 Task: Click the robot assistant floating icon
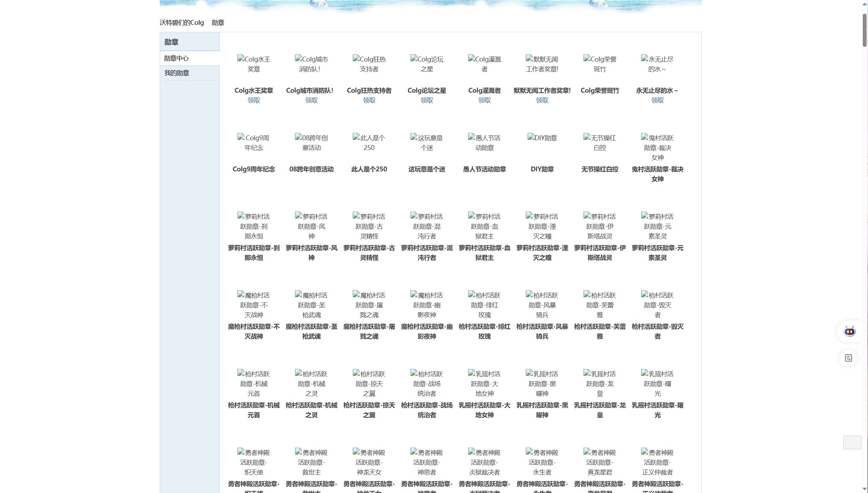pyautogui.click(x=849, y=331)
